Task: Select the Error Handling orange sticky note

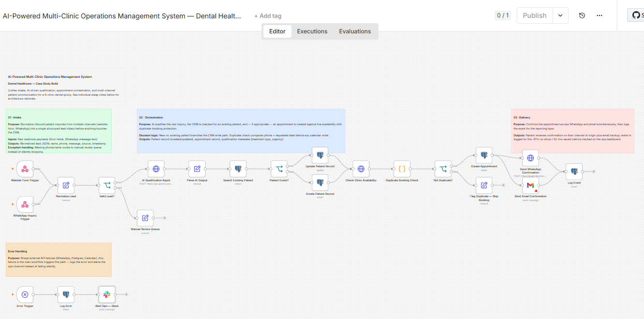Action: click(x=59, y=260)
